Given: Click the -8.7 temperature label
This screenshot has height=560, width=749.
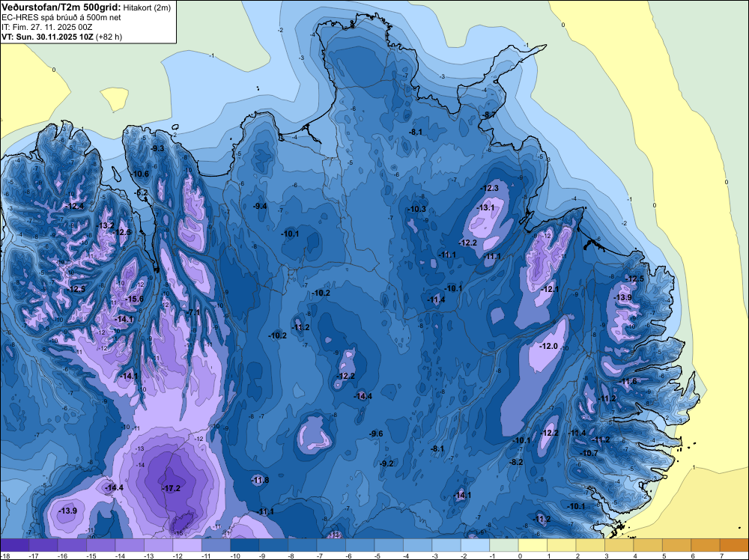Looking at the screenshot, I should point(488,115).
